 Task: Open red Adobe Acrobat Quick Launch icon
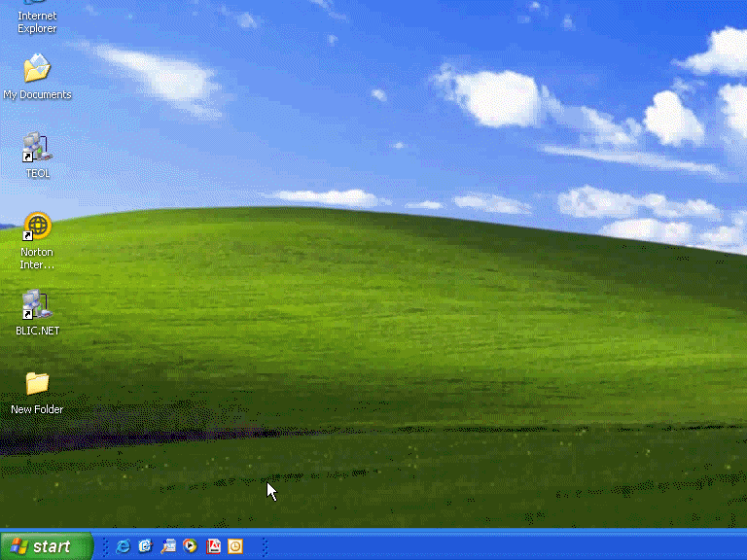point(213,546)
